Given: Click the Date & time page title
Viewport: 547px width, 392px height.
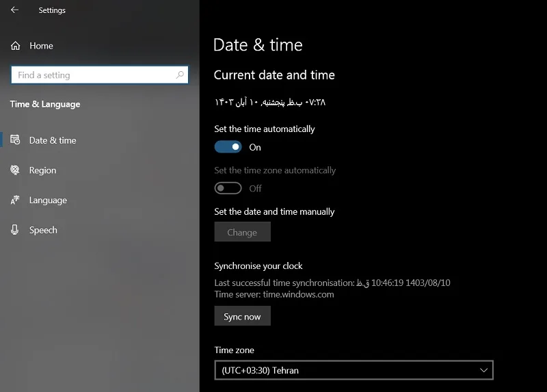Looking at the screenshot, I should click(258, 45).
